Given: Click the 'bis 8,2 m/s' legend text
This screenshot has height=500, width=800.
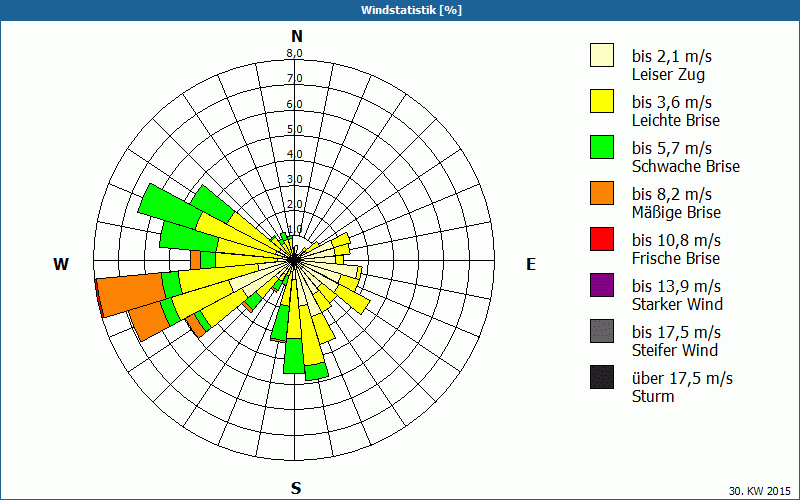Looking at the screenshot, I should pyautogui.click(x=672, y=194).
